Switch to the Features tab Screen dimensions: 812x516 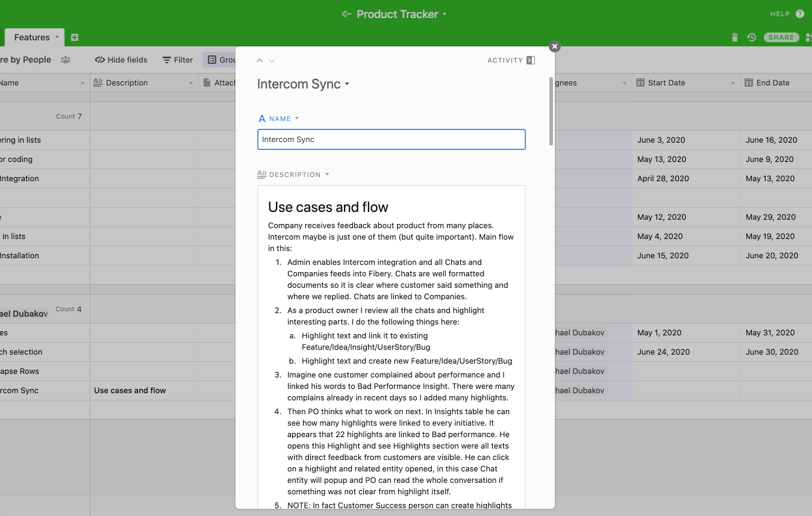tap(31, 37)
